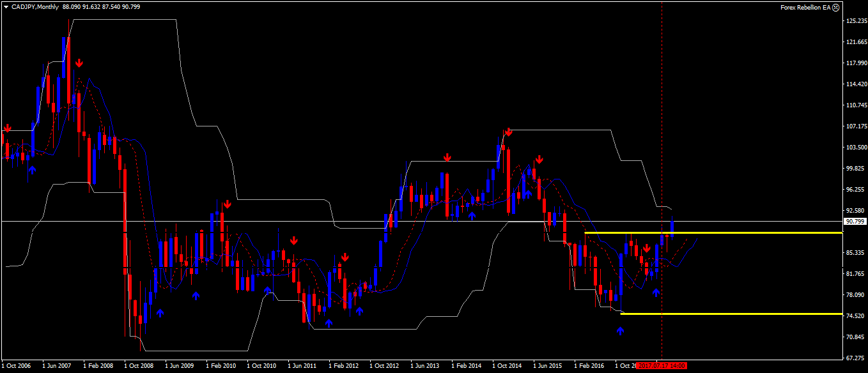The width and height of the screenshot is (868, 373).
Task: Click the 1 Jun 2013 date label
Action: pos(425,367)
